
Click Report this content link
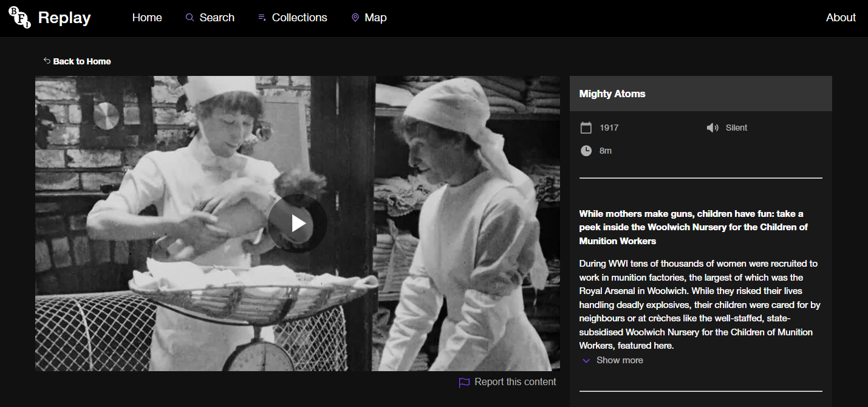[x=515, y=382]
